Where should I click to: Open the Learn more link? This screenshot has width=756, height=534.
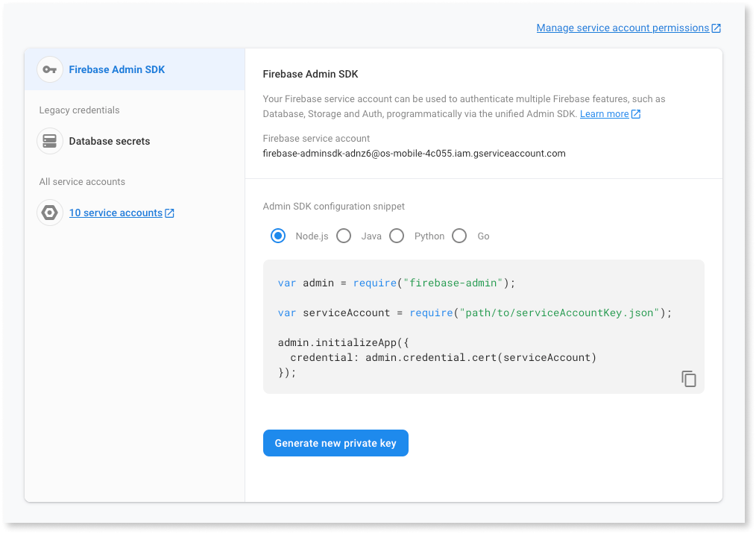[605, 113]
